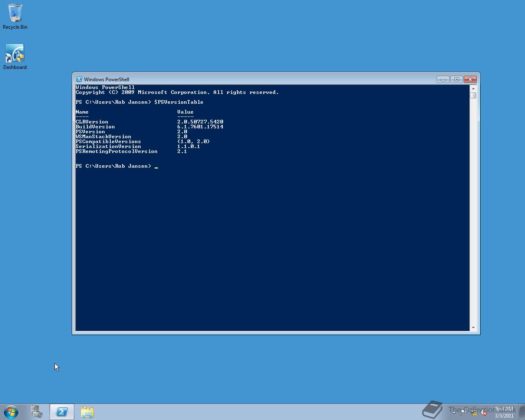
Task: Click the value 2.1
Action: (x=182, y=151)
